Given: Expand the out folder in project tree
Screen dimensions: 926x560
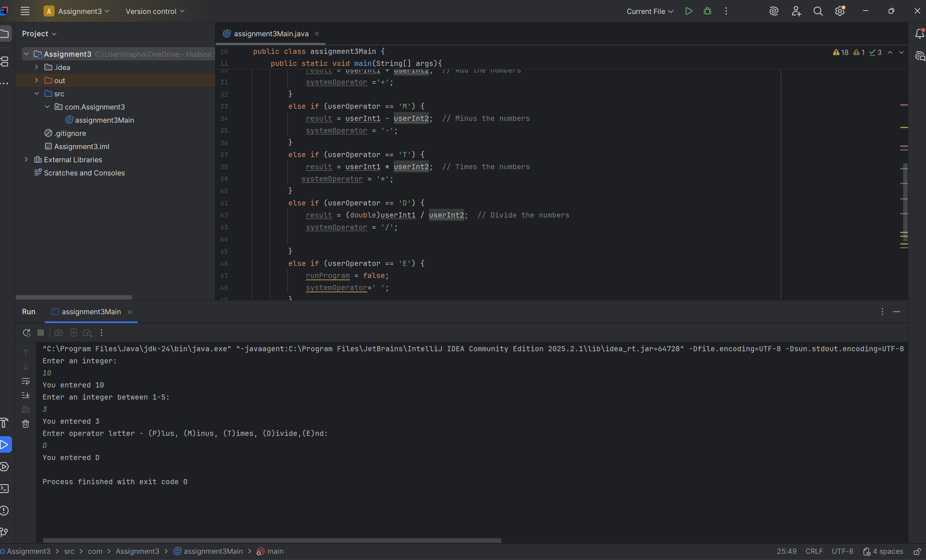Looking at the screenshot, I should click(37, 81).
